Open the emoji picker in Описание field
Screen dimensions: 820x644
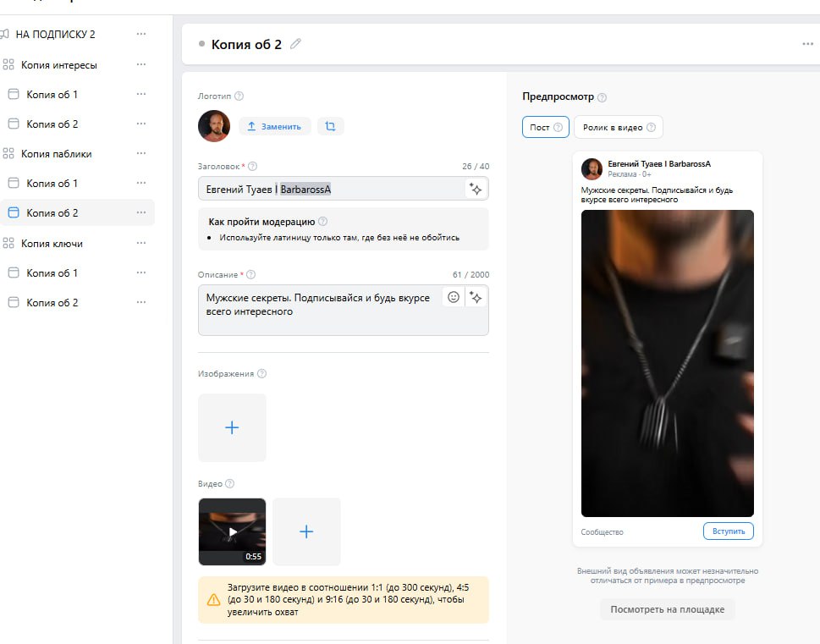454,297
